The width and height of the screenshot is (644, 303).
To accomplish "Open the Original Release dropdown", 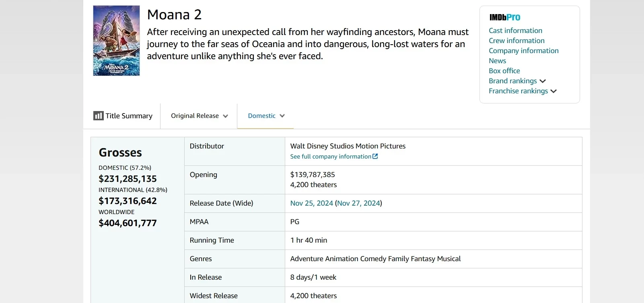I will [199, 116].
